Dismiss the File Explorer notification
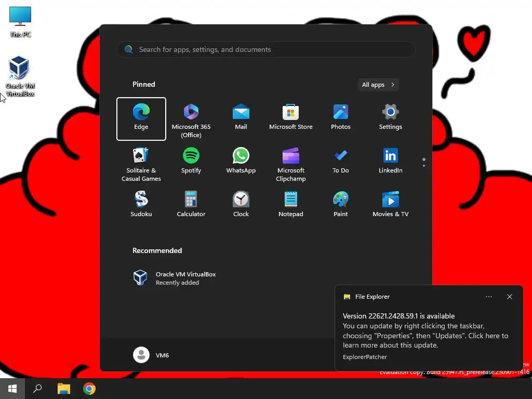This screenshot has height=399, width=532. [x=509, y=297]
